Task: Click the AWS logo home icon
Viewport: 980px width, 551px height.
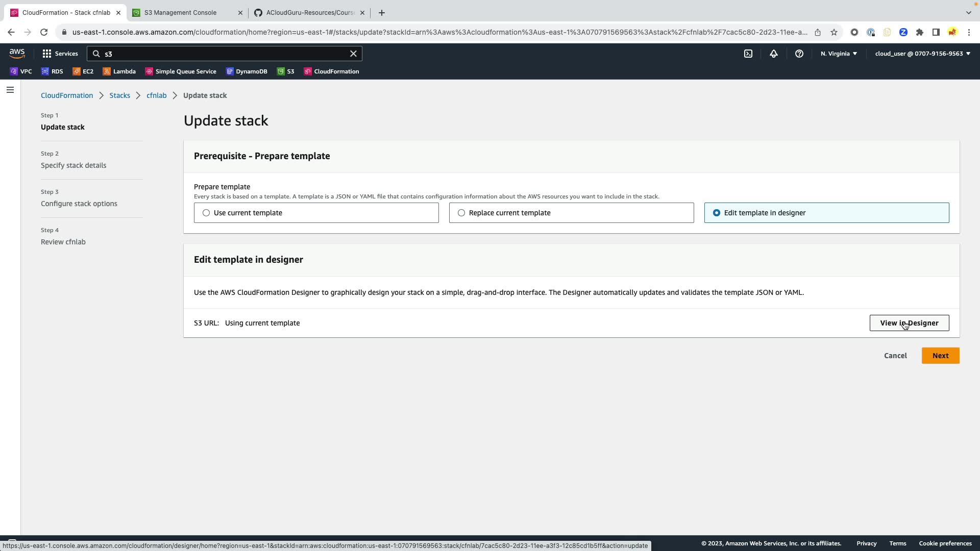Action: 17,54
